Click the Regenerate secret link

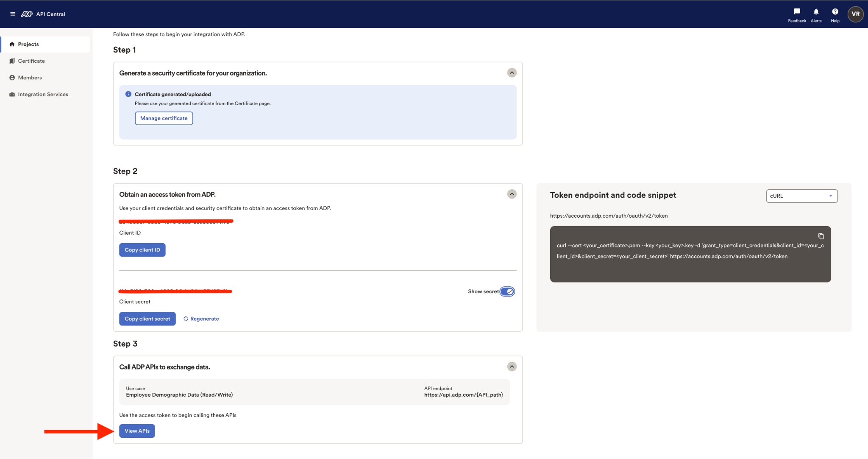pyautogui.click(x=201, y=319)
